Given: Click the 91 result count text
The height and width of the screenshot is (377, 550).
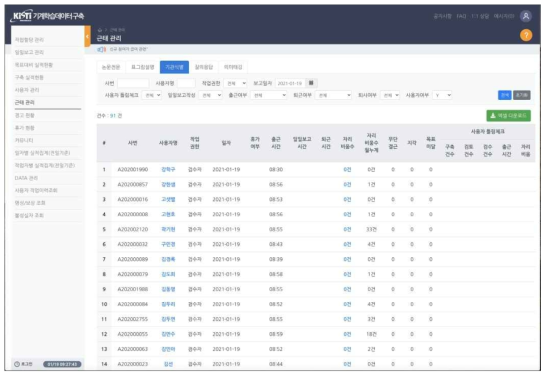Looking at the screenshot, I should 113,116.
